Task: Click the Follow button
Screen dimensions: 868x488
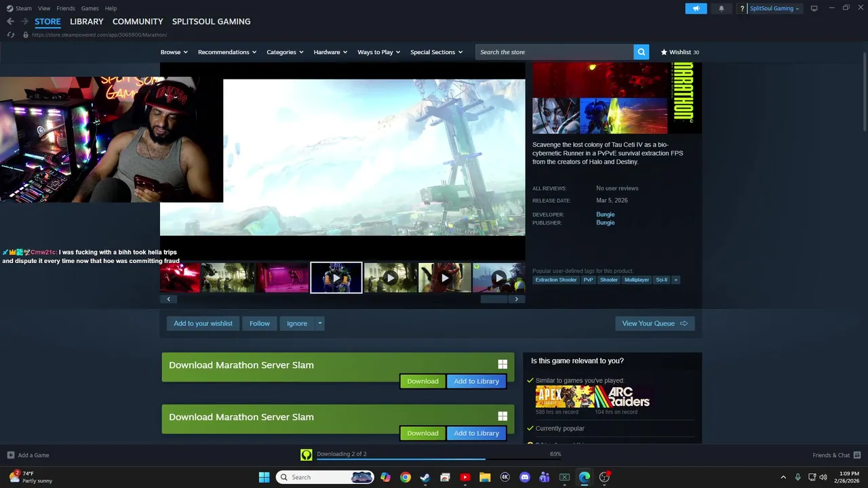Action: tap(260, 323)
